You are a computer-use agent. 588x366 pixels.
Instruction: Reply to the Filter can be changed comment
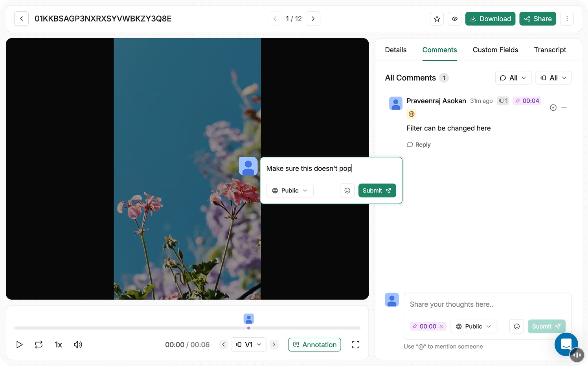[419, 145]
